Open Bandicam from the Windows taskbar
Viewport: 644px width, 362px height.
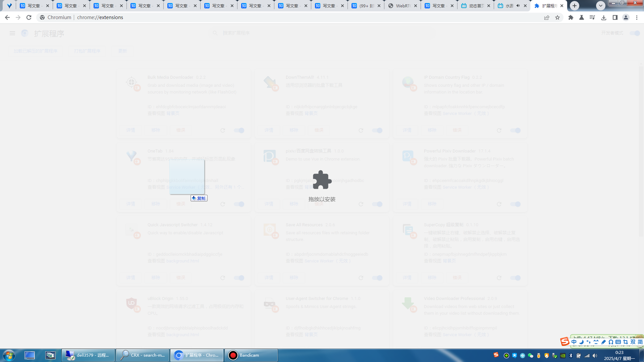[x=250, y=355]
